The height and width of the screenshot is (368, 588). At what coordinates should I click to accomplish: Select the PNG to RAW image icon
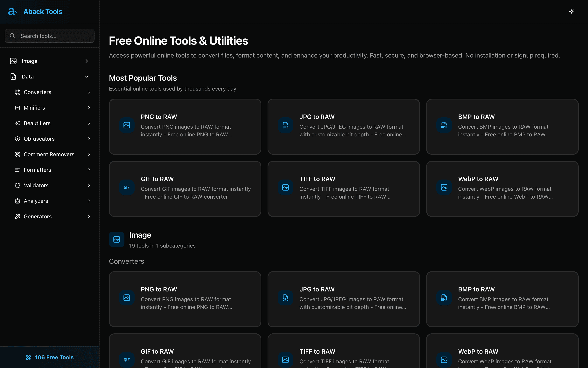pos(126,125)
